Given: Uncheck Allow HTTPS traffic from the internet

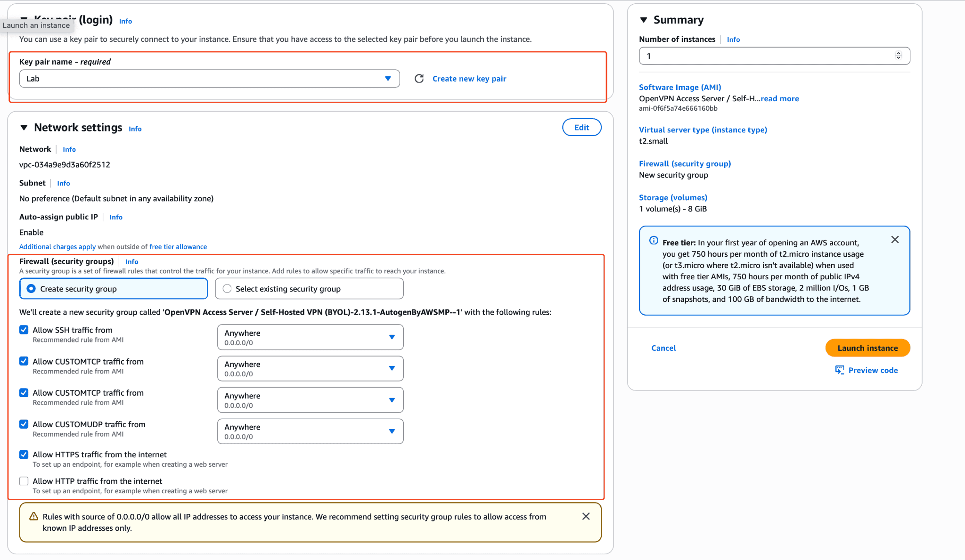Looking at the screenshot, I should point(24,454).
